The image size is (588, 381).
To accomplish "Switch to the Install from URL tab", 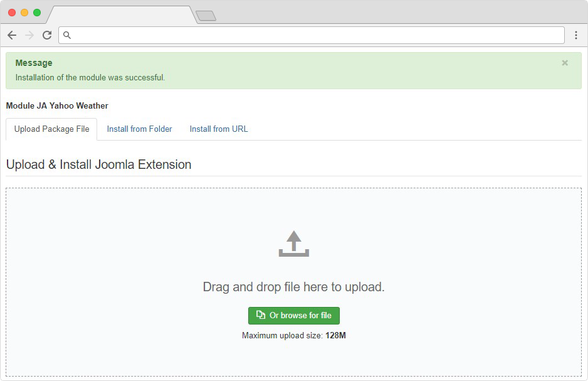I will tap(219, 129).
